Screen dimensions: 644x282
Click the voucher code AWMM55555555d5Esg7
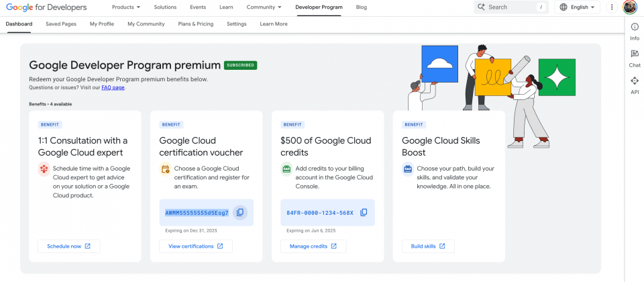pyautogui.click(x=197, y=213)
